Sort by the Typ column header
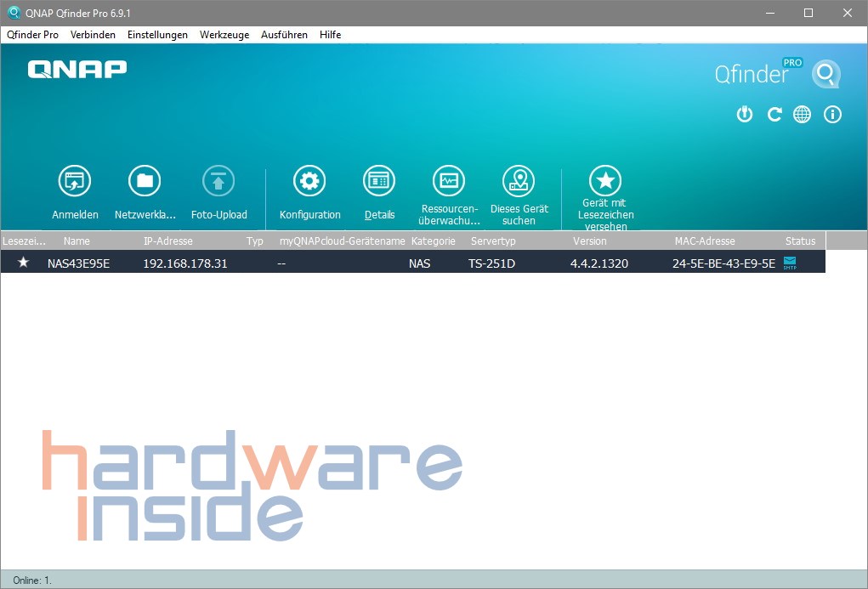 [255, 241]
